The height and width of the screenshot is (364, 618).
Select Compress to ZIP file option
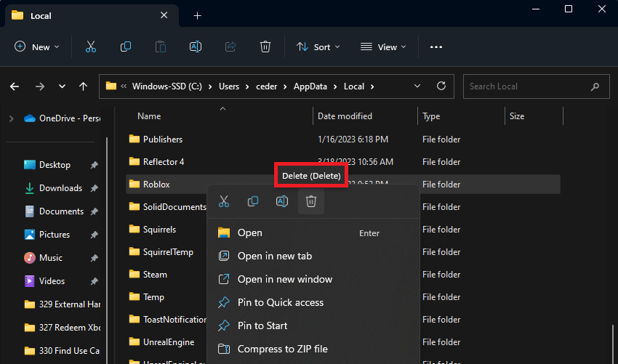click(282, 349)
